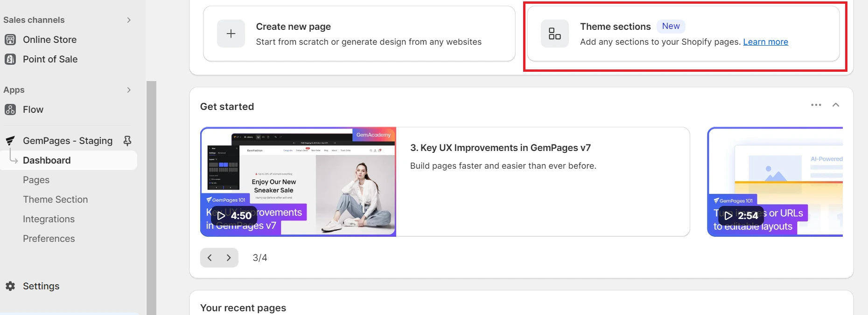Click the Your recent pages heading

click(243, 308)
